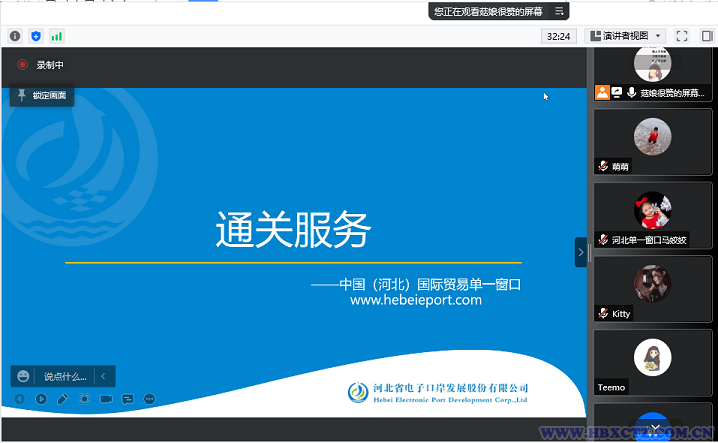Screen dimensions: 718x443
Task: Click the 说点什么 message input
Action: click(x=64, y=377)
